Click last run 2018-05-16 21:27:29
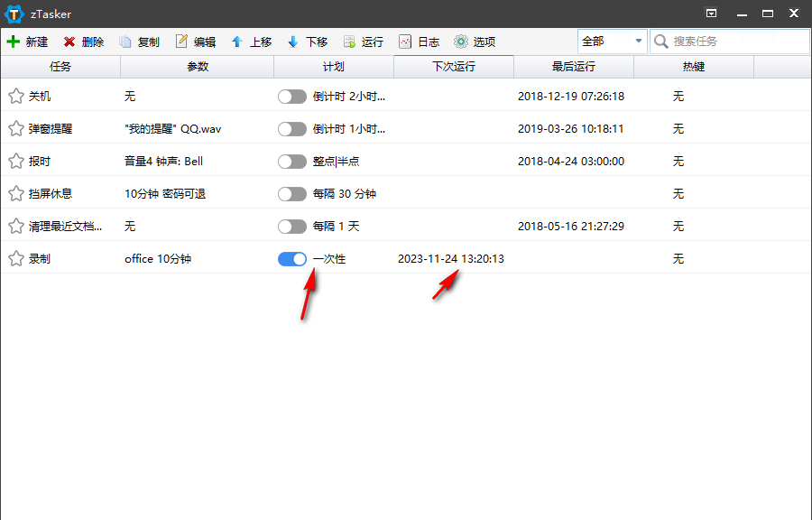 pyautogui.click(x=571, y=227)
